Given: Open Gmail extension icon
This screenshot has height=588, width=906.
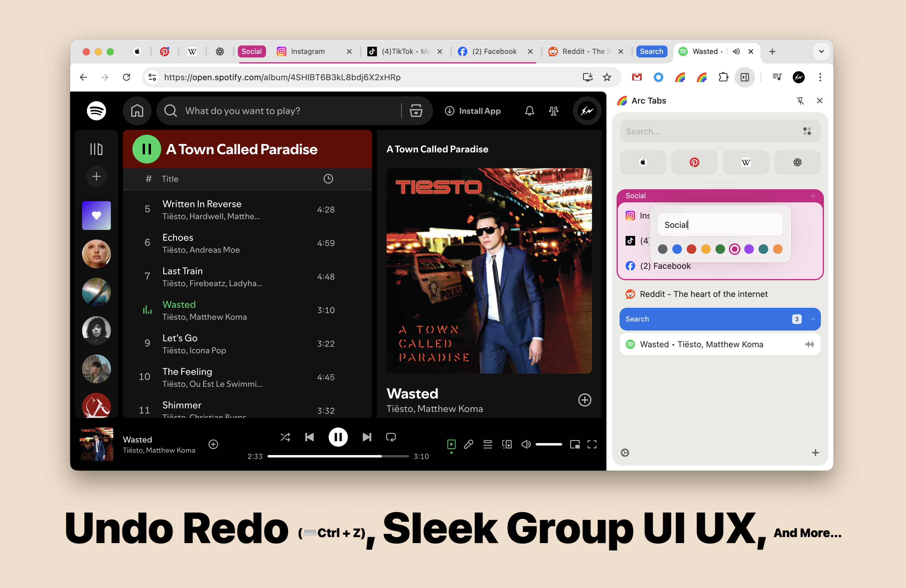Looking at the screenshot, I should (x=636, y=77).
